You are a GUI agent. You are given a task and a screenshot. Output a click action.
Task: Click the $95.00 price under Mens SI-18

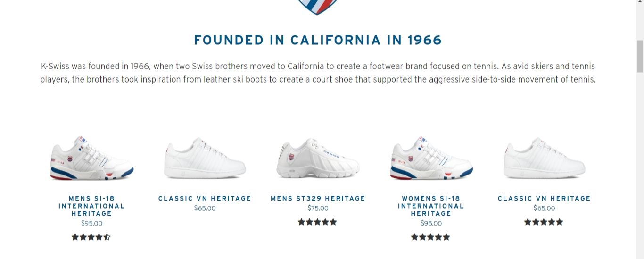click(x=91, y=223)
